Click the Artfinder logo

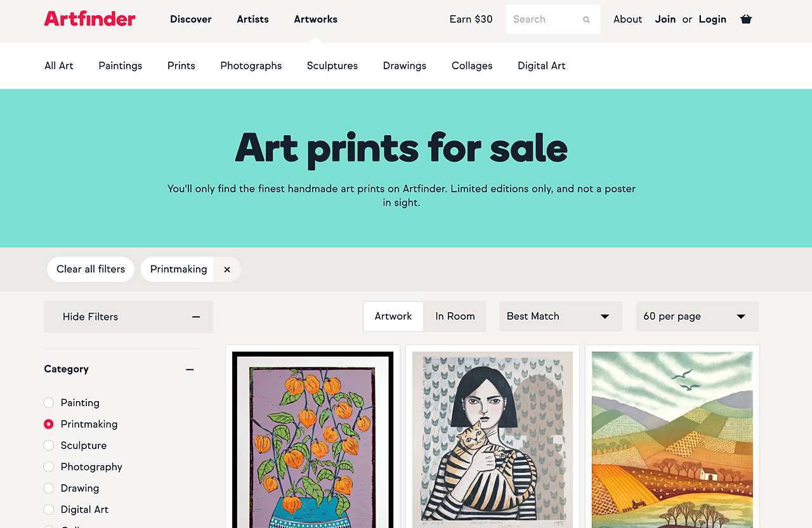pyautogui.click(x=89, y=19)
